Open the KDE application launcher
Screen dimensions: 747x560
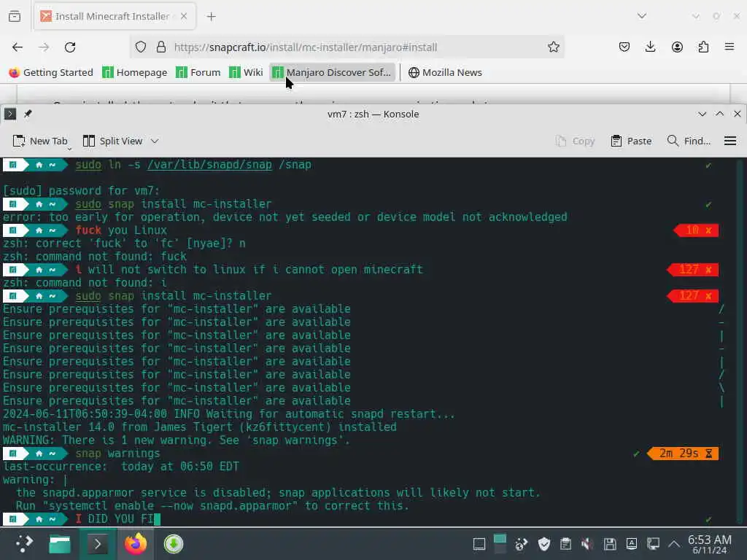tap(23, 544)
